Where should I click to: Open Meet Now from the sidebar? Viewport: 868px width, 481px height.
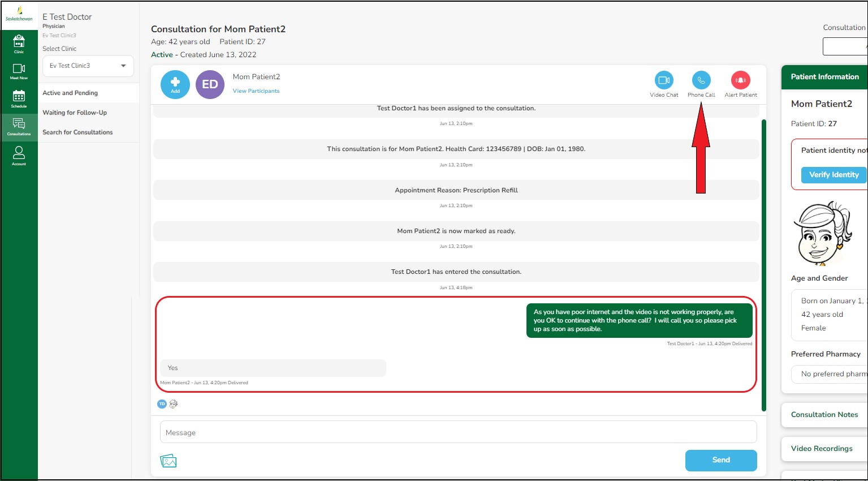pos(19,71)
